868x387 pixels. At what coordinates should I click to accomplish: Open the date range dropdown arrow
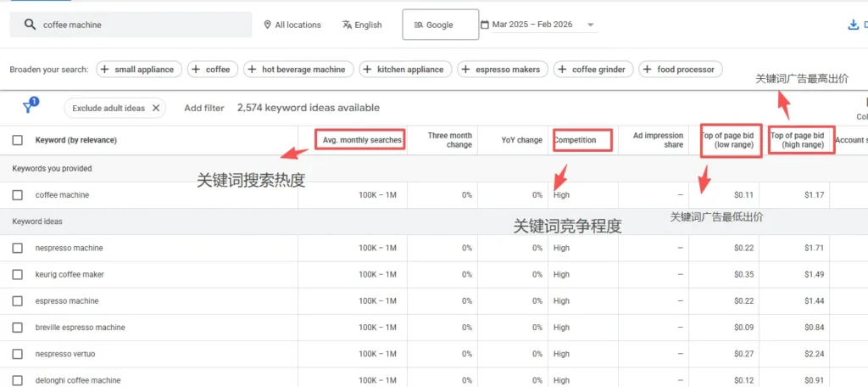click(x=590, y=25)
